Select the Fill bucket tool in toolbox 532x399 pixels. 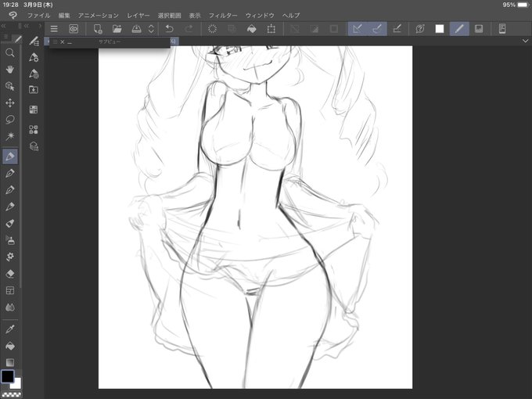pyautogui.click(x=10, y=346)
